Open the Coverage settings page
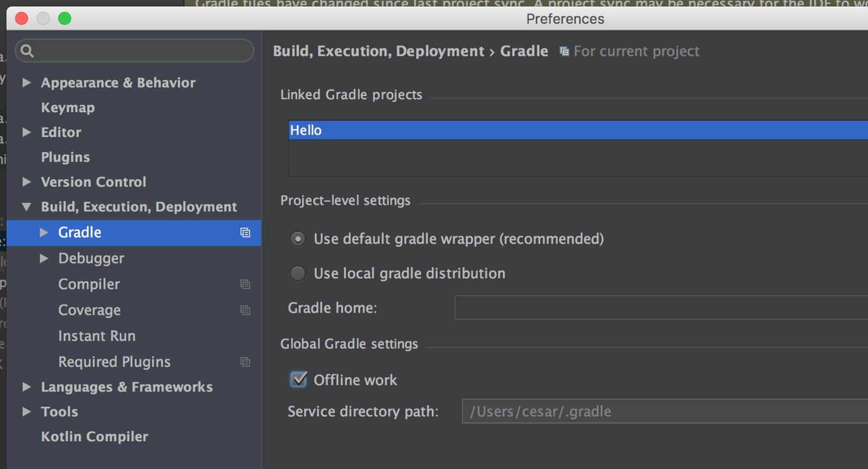This screenshot has width=868, height=469. (90, 310)
